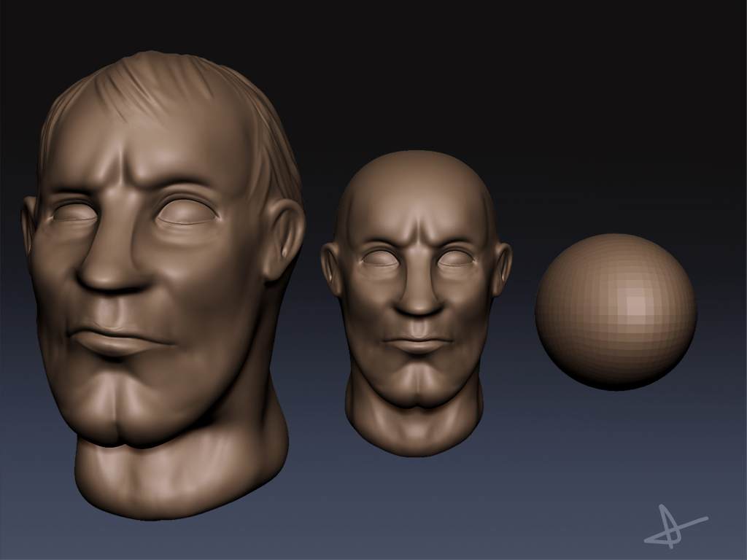Select the large detailed head sculpt with hair
Screen dimensions: 747x560
pyautogui.click(x=162, y=286)
